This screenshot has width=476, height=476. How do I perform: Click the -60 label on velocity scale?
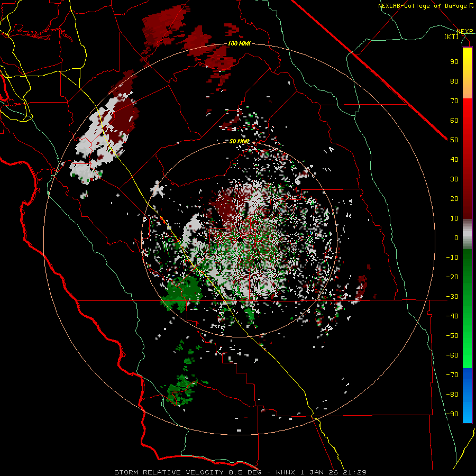pos(452,355)
